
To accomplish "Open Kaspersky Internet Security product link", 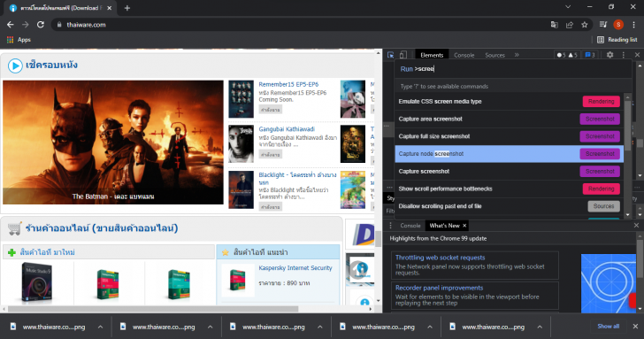I will coord(295,268).
